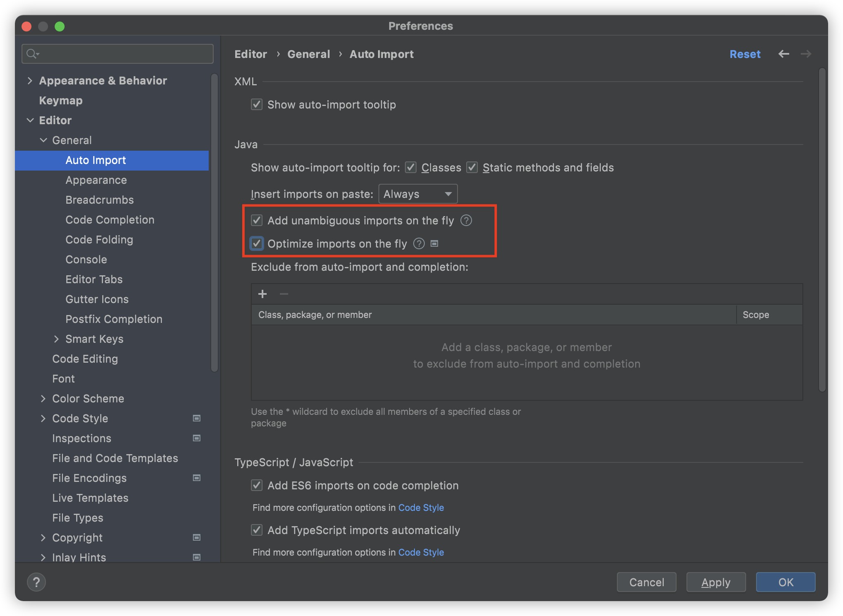
Task: Go back using the left arrow icon
Action: pyautogui.click(x=783, y=54)
